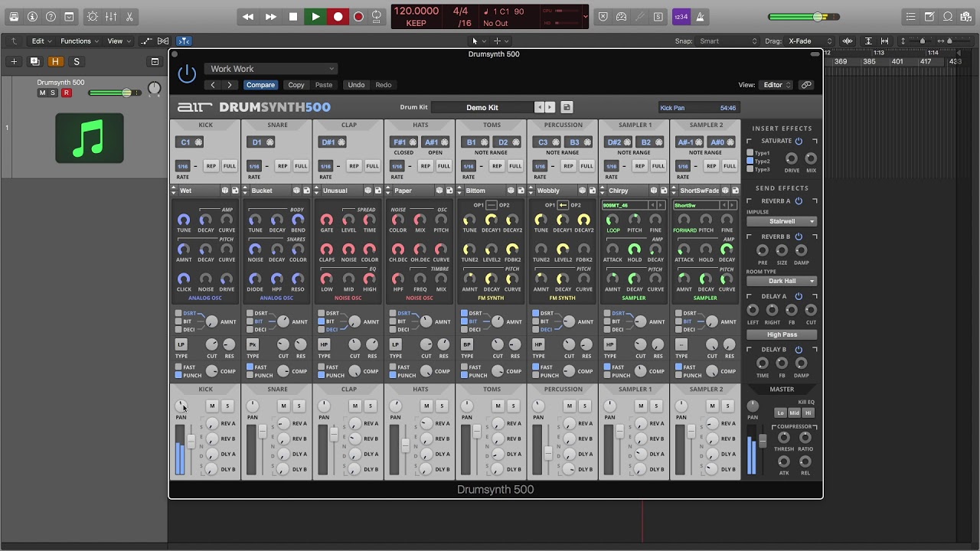Toggle the Cycle loop button
980x551 pixels.
click(x=377, y=16)
